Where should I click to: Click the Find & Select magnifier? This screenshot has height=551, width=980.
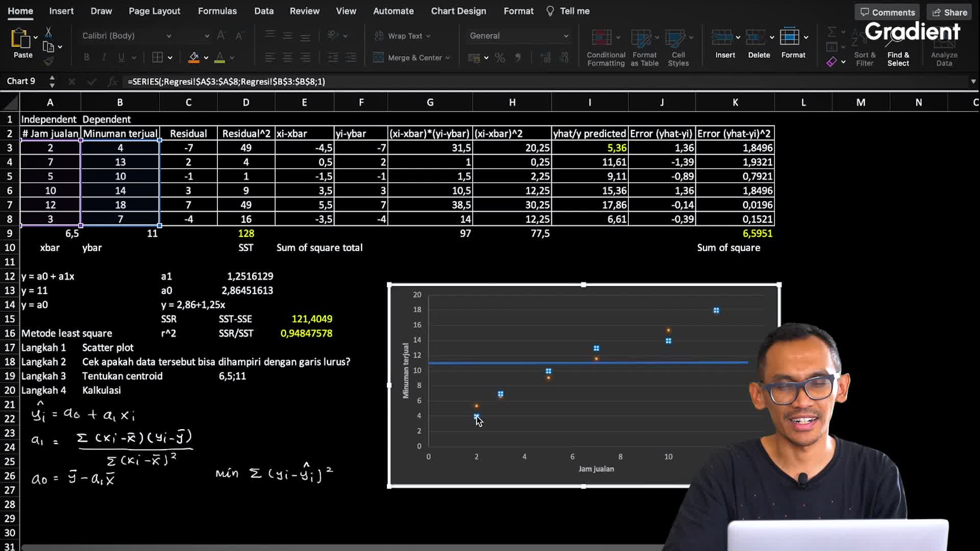tap(898, 47)
